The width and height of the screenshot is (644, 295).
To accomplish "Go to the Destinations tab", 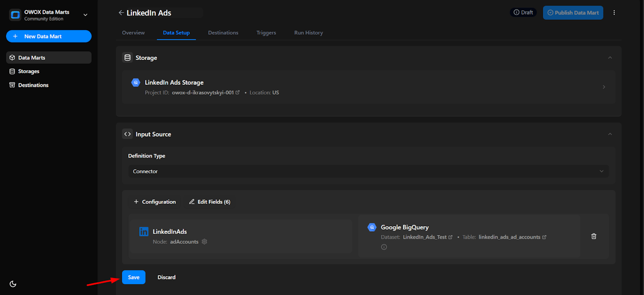I will (223, 33).
